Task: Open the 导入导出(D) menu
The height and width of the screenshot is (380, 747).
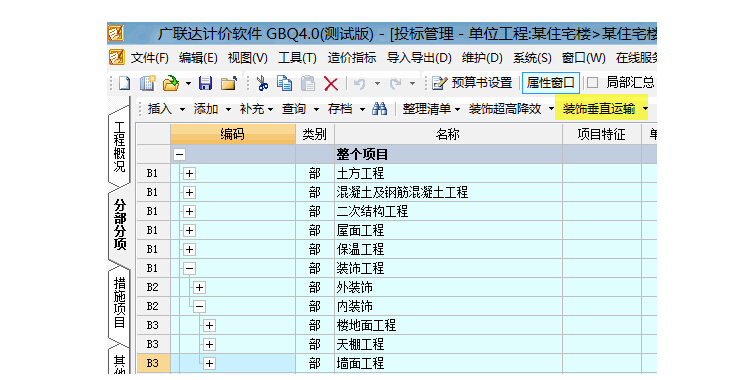Action: (419, 58)
